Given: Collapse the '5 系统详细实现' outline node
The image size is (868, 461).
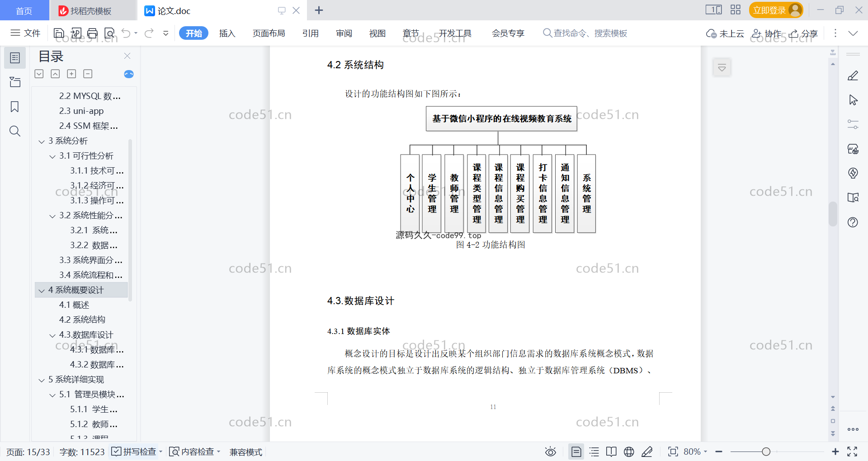Looking at the screenshot, I should [x=42, y=380].
